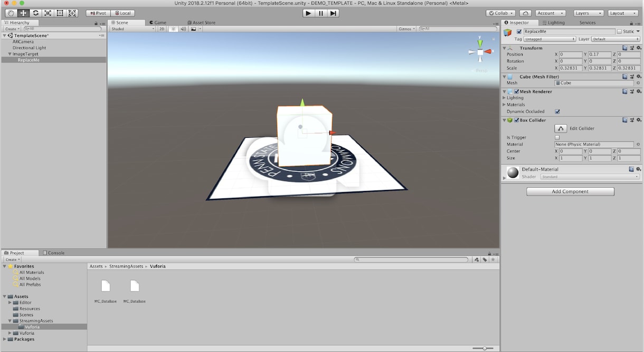
Task: Toggle scene effects image icon
Action: point(194,29)
